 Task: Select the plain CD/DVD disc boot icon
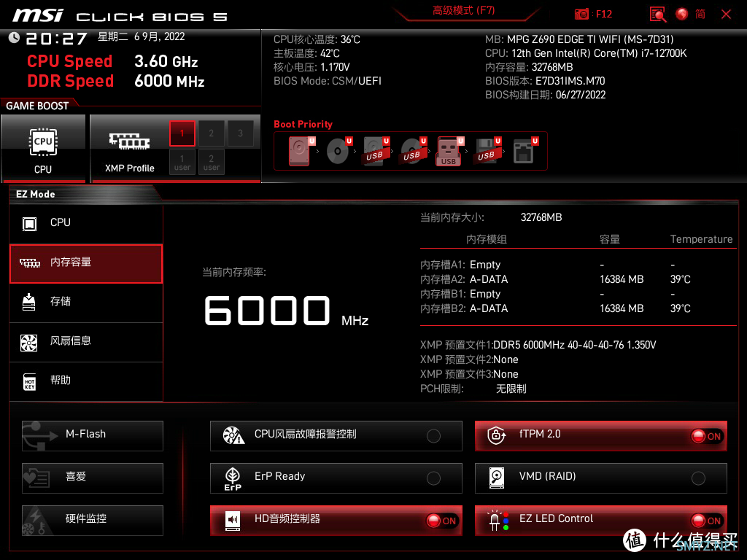pyautogui.click(x=338, y=151)
